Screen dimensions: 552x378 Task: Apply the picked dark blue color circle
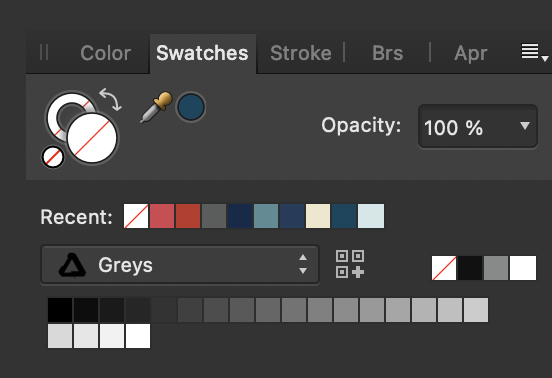pyautogui.click(x=191, y=107)
